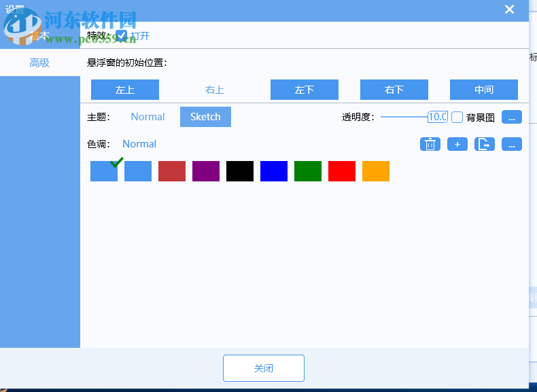Set the floating window position to 左下
The image size is (537, 392).
[x=305, y=90]
